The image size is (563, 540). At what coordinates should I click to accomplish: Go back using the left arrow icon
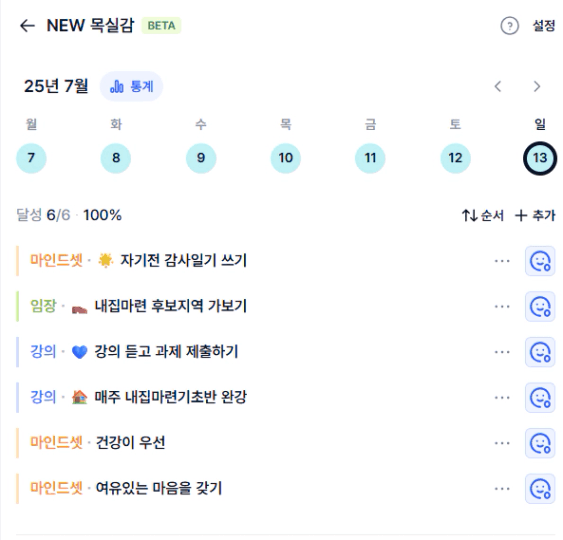click(x=27, y=26)
